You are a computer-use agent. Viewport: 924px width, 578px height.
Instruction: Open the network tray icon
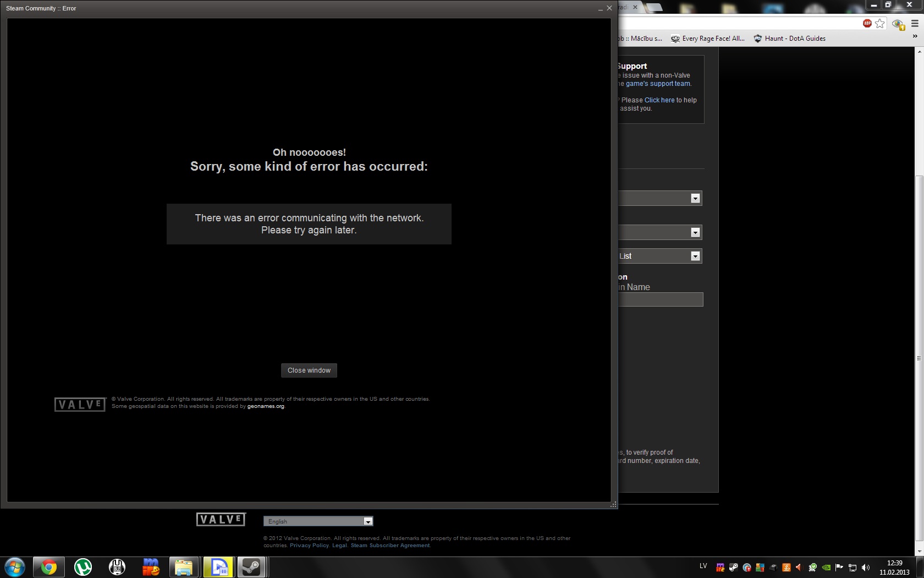click(x=852, y=568)
